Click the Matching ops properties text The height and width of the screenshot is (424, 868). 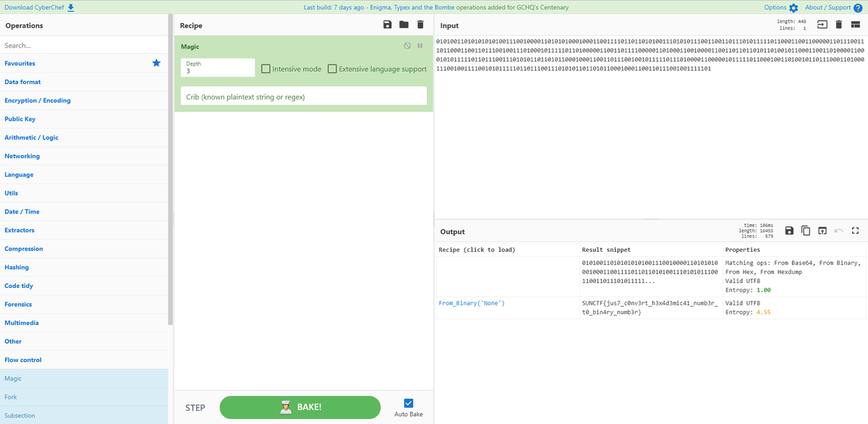(x=793, y=267)
